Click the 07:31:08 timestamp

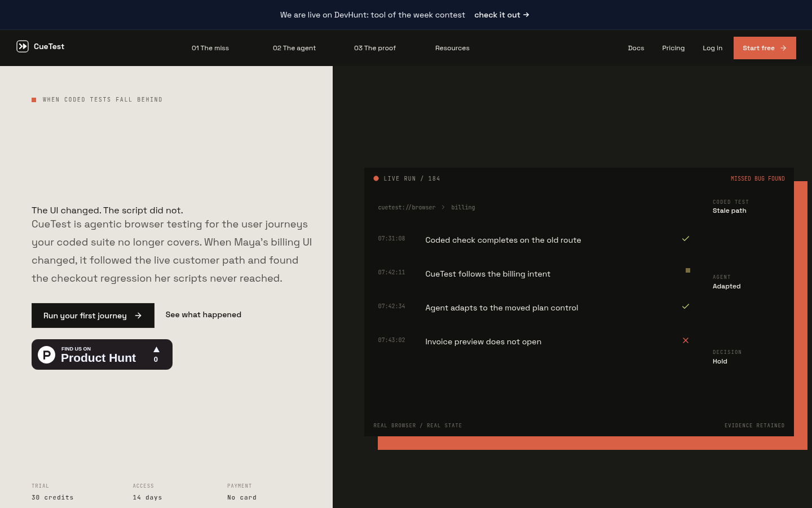click(x=391, y=239)
